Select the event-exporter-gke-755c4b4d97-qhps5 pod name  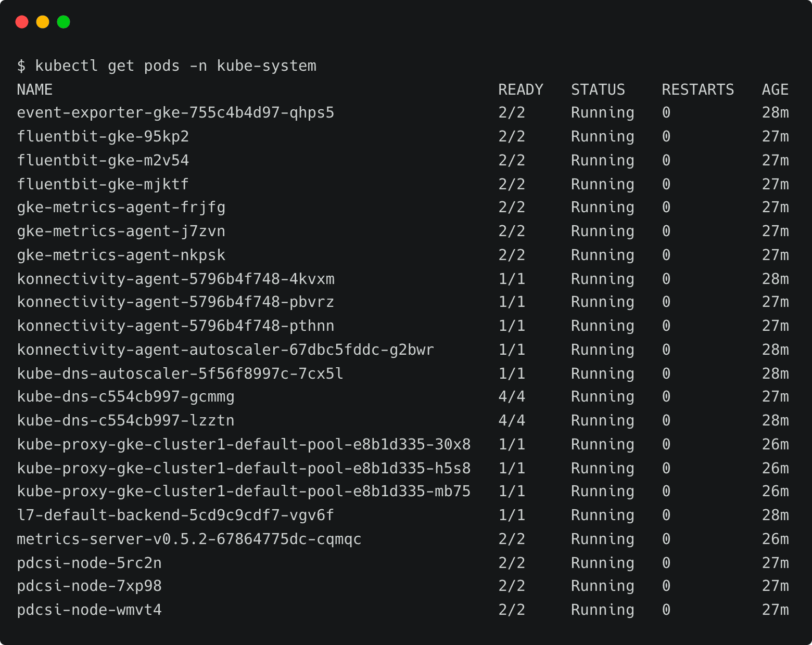click(175, 113)
